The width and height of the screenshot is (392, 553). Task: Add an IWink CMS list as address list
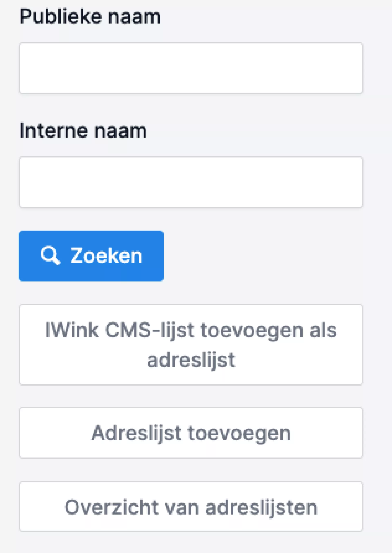click(191, 345)
